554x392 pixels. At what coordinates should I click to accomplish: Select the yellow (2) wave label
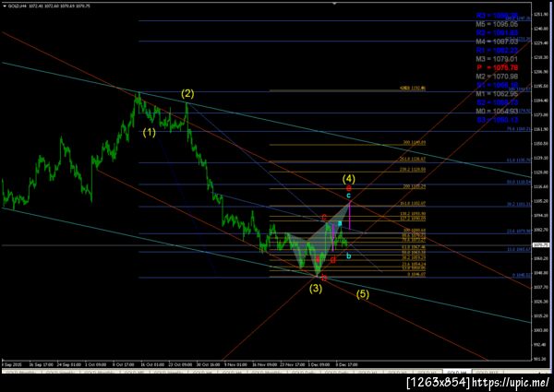click(x=187, y=93)
